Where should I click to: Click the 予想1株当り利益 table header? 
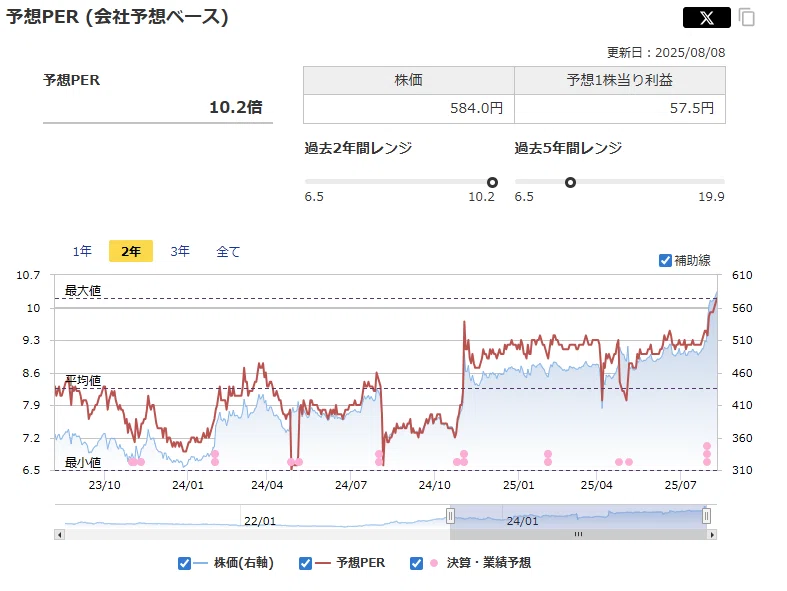(x=620, y=80)
